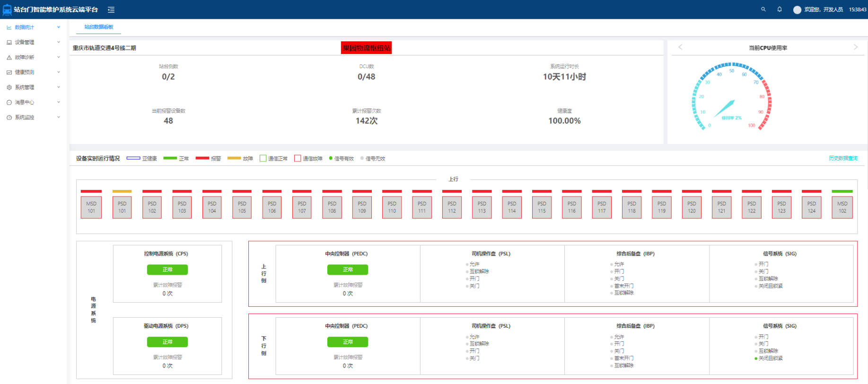Open search via the magnifier icon
The height and width of the screenshot is (384, 868).
(763, 9)
